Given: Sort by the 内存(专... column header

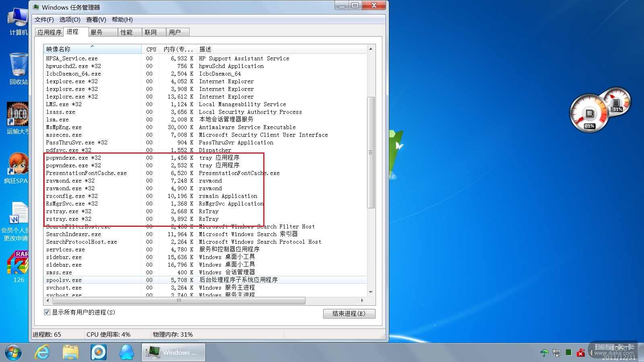Looking at the screenshot, I should click(x=178, y=49).
